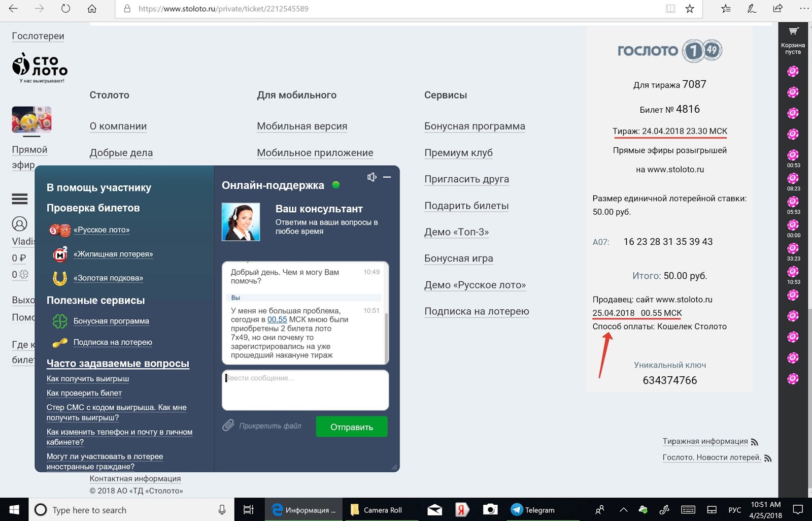Screen dimensions: 812x521
Task: Mute chat sound with speaker icon
Action: [372, 177]
